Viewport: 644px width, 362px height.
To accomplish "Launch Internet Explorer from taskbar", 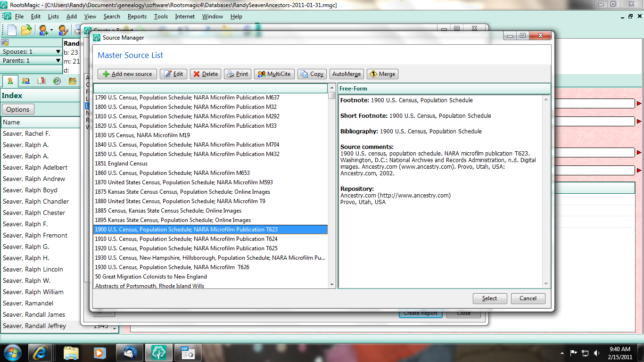I will [40, 353].
